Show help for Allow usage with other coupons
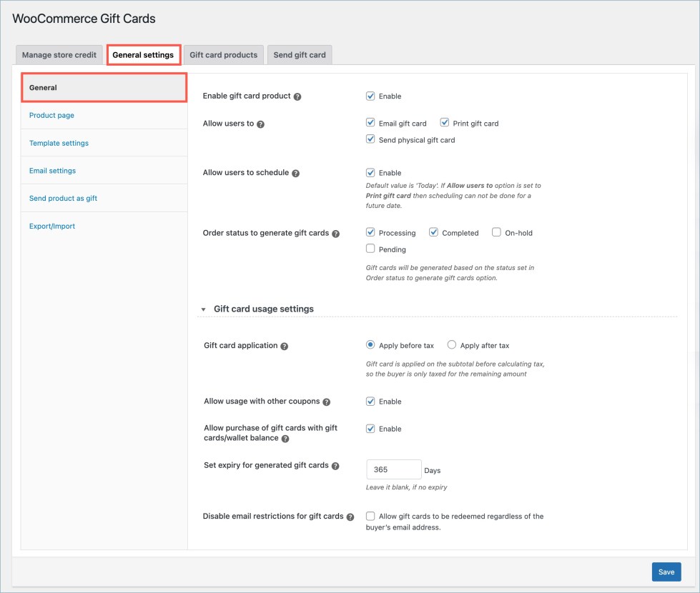 click(x=326, y=402)
